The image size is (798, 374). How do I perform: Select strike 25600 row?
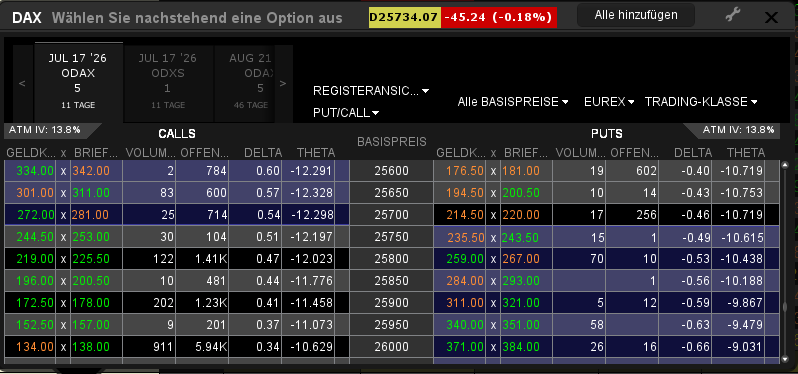click(x=391, y=171)
